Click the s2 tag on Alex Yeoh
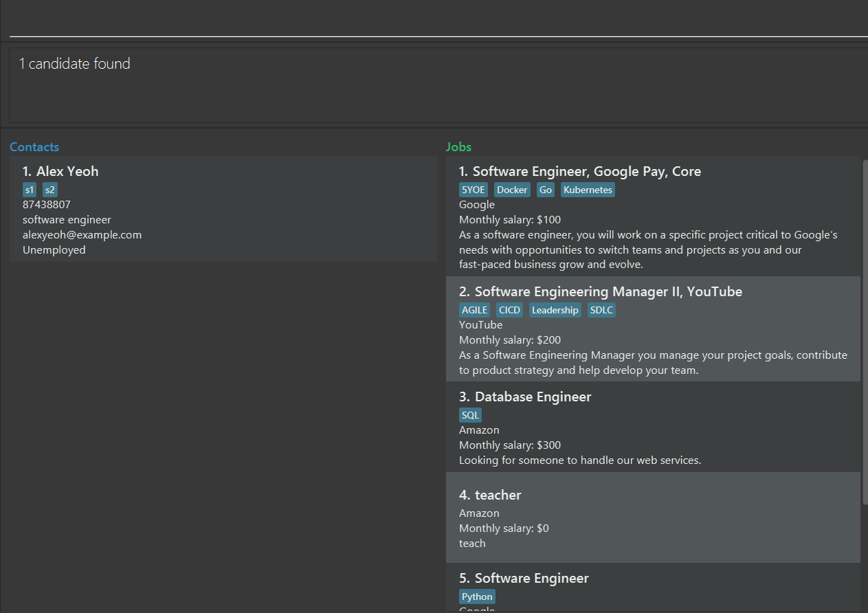Screen dimensions: 868x613 tap(50, 190)
